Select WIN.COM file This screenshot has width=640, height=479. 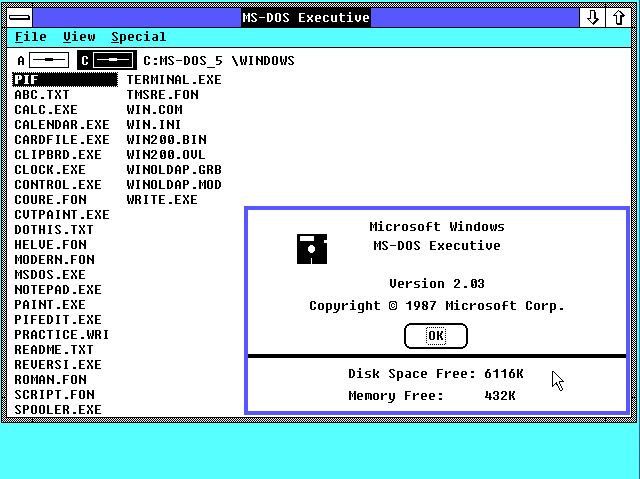click(155, 110)
